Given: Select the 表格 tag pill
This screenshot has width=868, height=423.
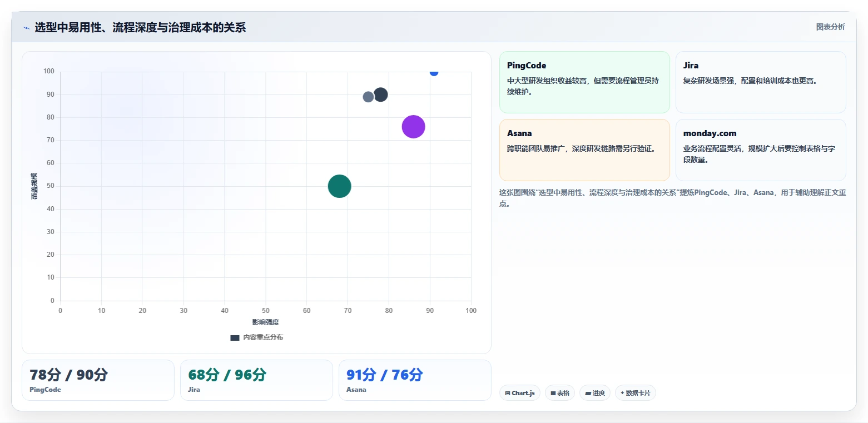Looking at the screenshot, I should pyautogui.click(x=560, y=393).
